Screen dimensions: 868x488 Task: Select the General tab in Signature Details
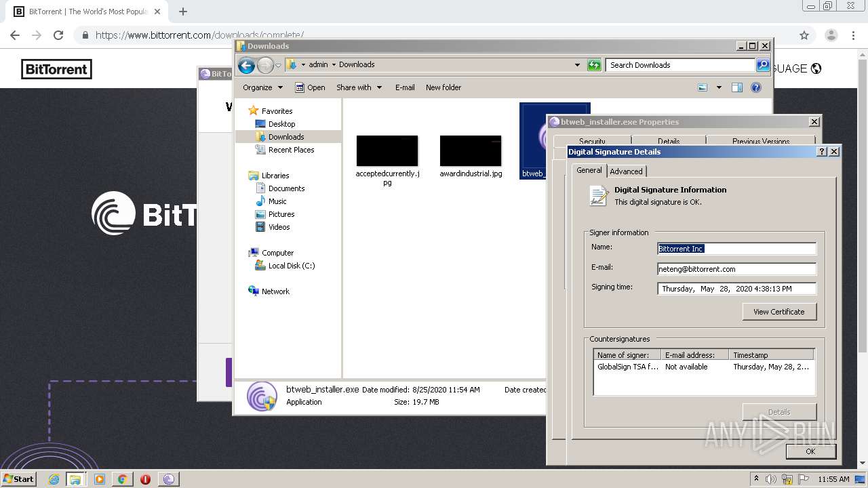[589, 170]
